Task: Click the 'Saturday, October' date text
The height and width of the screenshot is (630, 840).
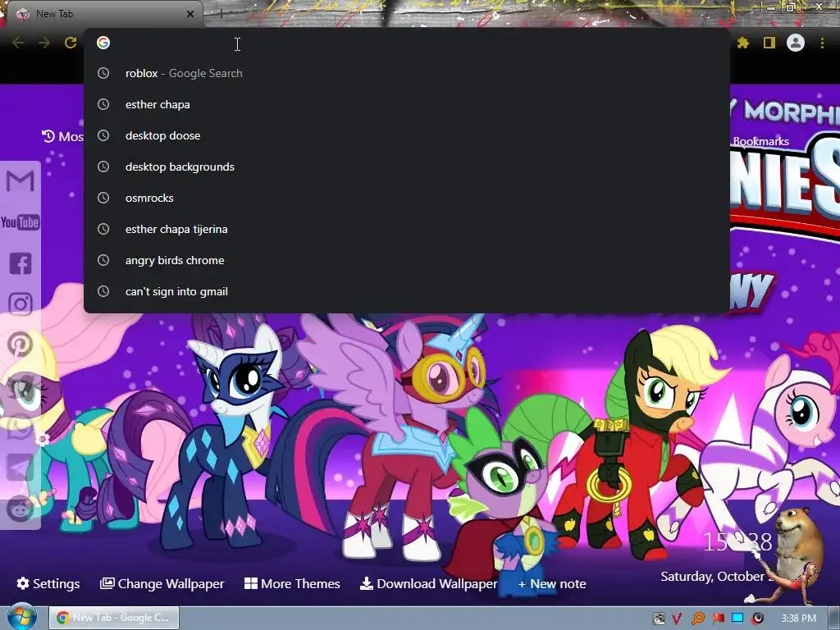Action: coord(713,577)
